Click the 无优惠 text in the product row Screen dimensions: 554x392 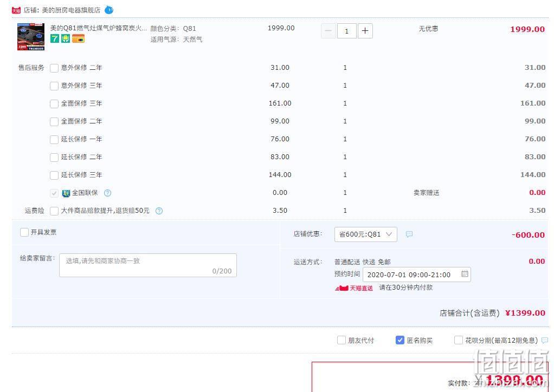(x=428, y=29)
